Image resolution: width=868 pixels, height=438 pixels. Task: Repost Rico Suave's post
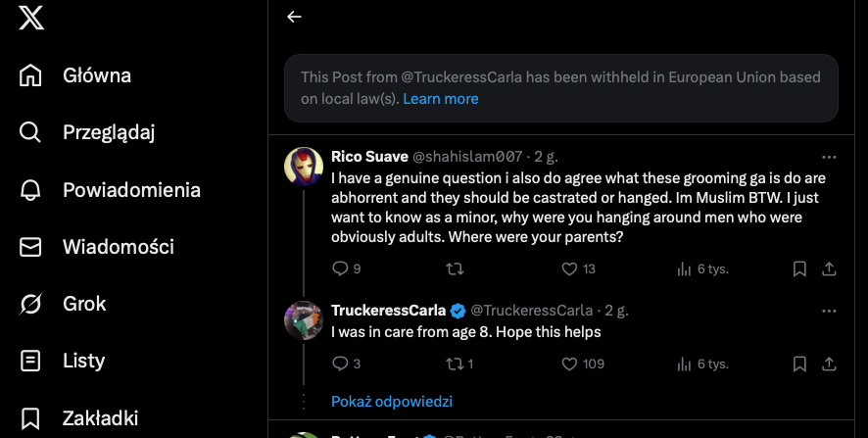click(456, 268)
